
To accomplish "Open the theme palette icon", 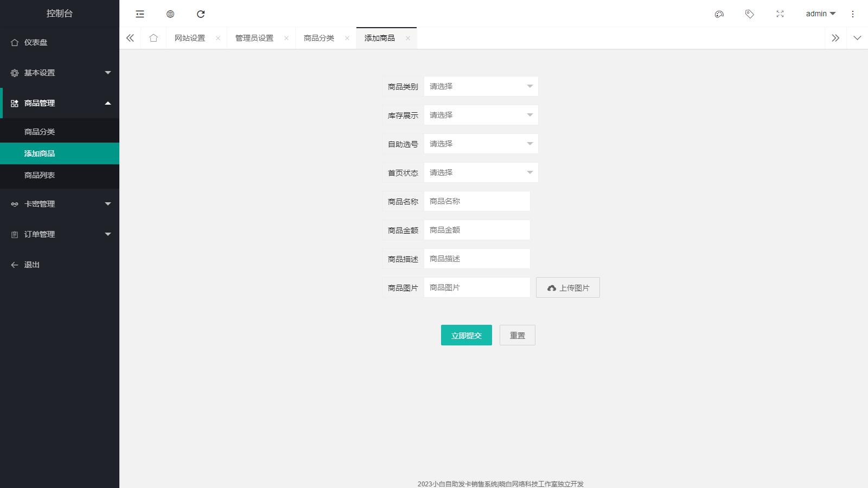I will (x=719, y=14).
